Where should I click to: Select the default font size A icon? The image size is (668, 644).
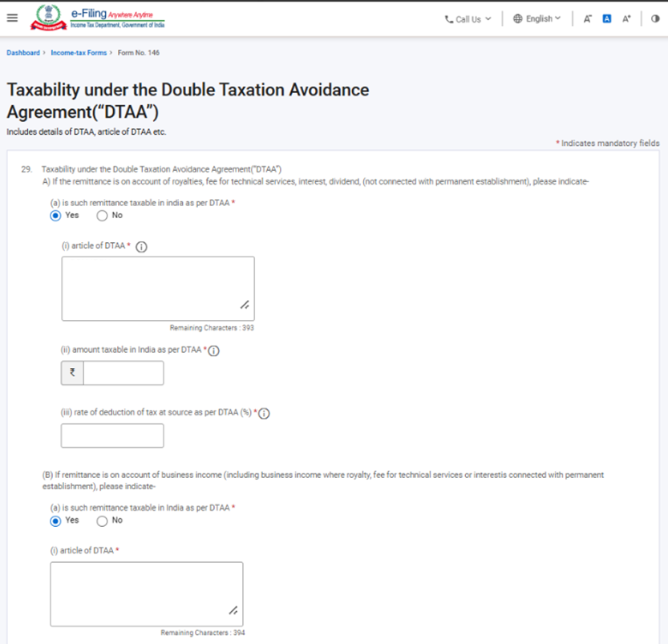607,19
